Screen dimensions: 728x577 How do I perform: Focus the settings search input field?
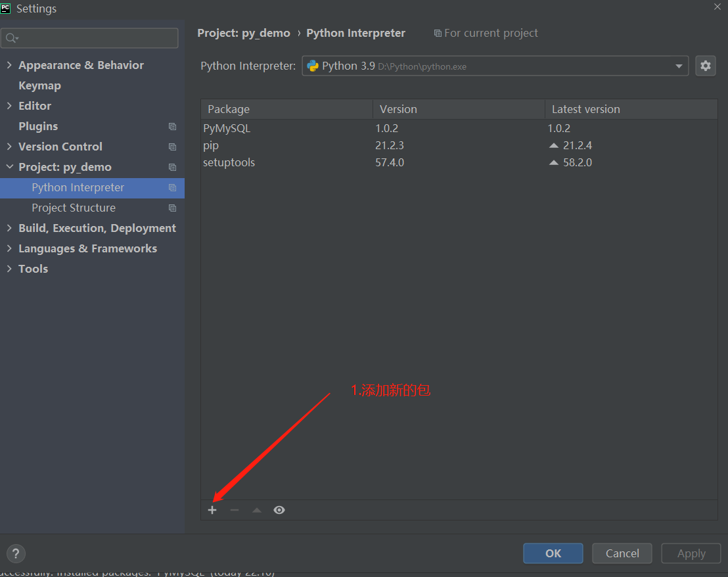coord(89,38)
